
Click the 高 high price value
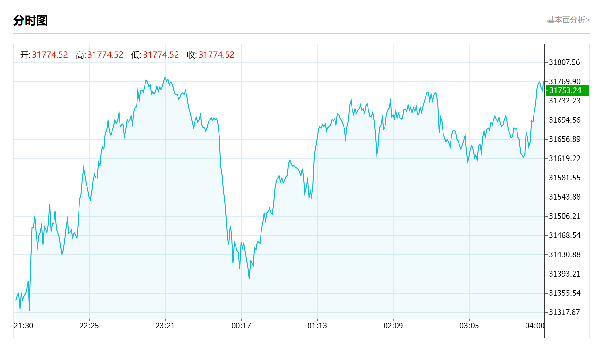[105, 55]
